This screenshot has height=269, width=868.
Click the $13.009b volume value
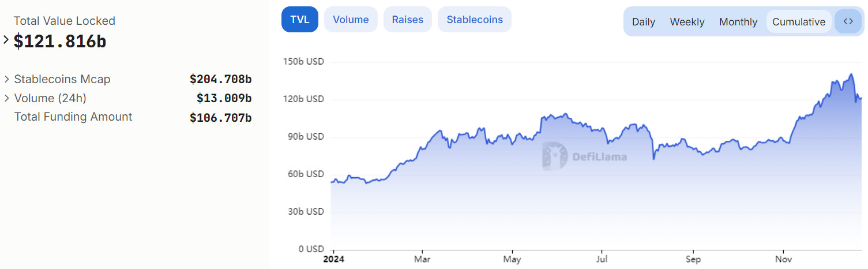(224, 98)
